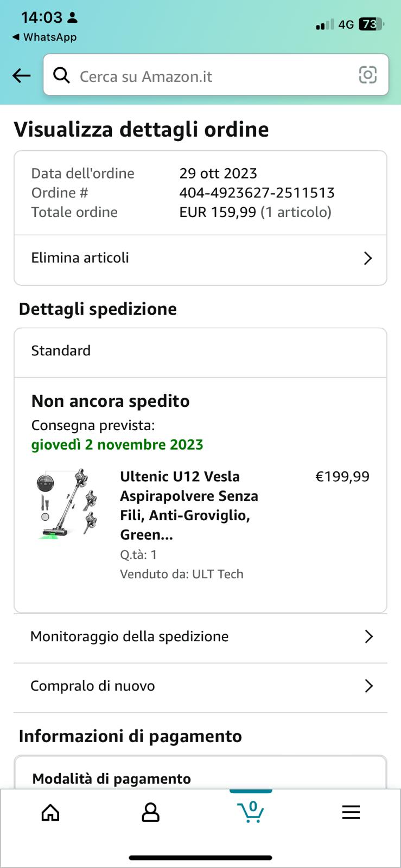The width and height of the screenshot is (401, 868).
Task: Tap the battery indicator in status bar
Action: pyautogui.click(x=371, y=24)
